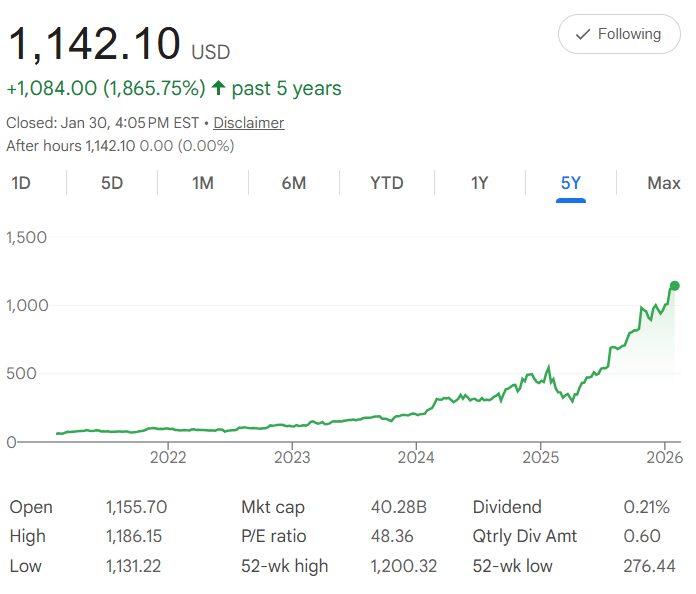Click the Mkt cap value 40.28B
The width and height of the screenshot is (696, 594).
398,507
